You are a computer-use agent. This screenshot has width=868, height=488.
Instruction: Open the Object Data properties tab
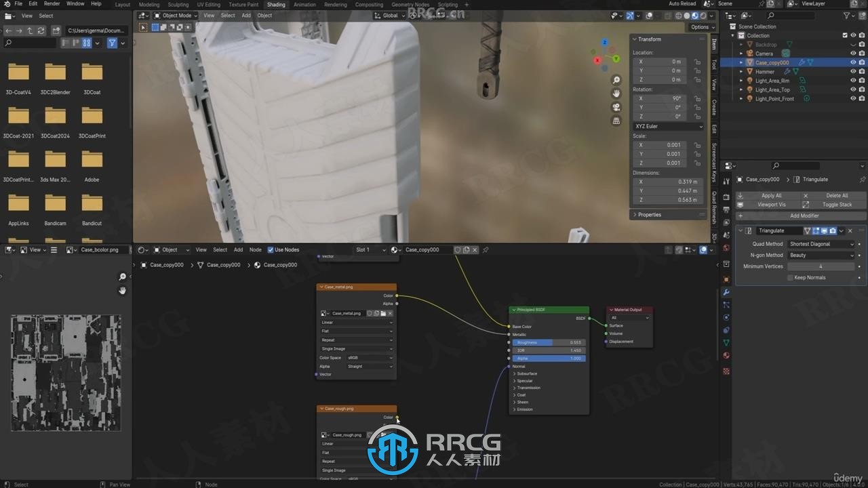(726, 343)
